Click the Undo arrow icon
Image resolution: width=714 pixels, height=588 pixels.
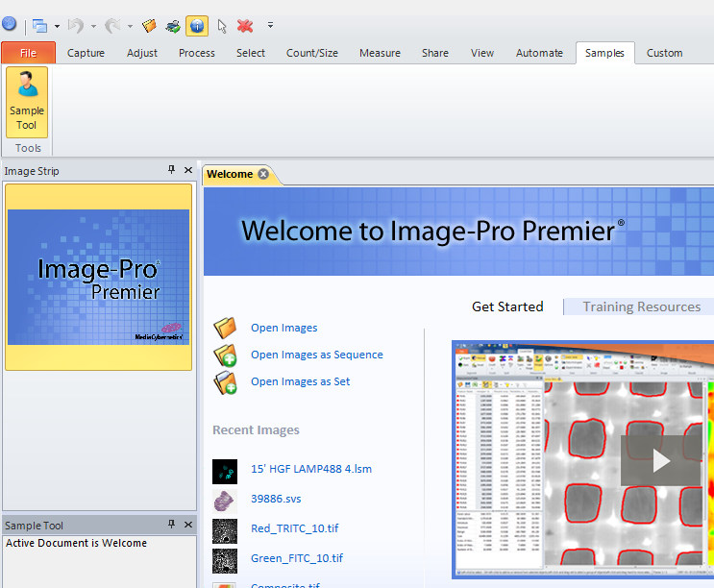click(x=76, y=26)
